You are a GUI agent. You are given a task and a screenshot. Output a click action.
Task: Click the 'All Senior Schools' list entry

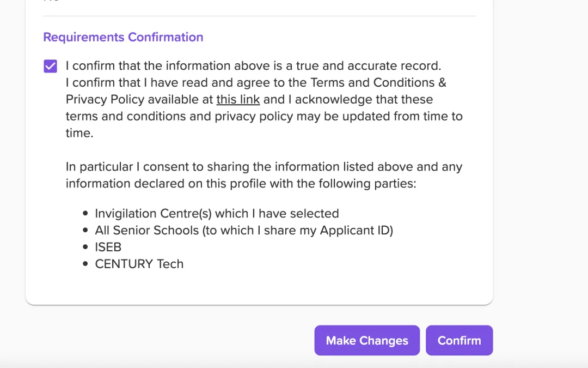click(x=243, y=231)
